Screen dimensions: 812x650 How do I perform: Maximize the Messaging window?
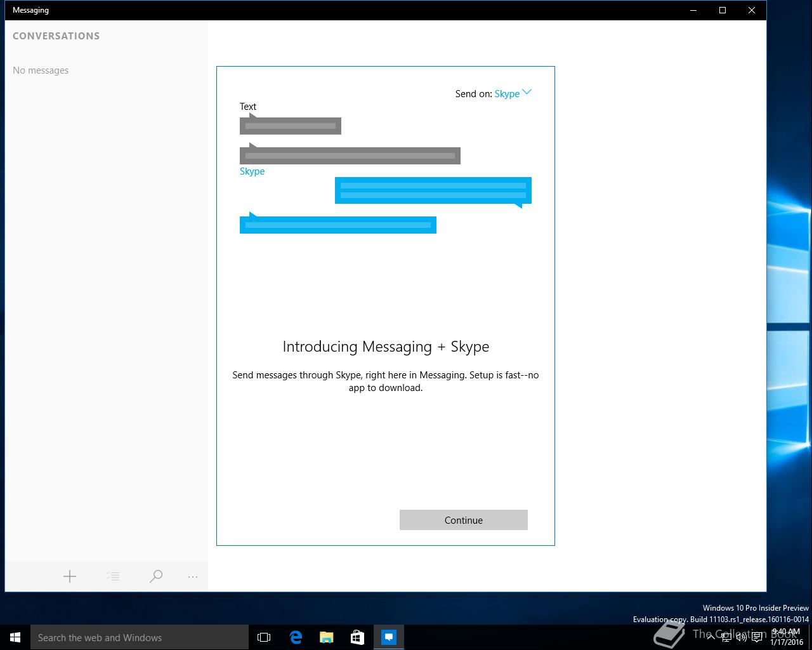point(723,10)
